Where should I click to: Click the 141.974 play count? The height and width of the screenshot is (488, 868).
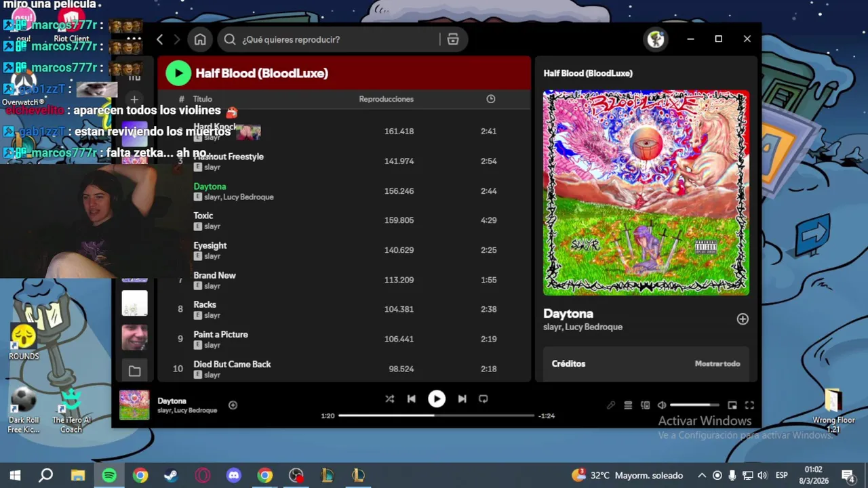399,161
